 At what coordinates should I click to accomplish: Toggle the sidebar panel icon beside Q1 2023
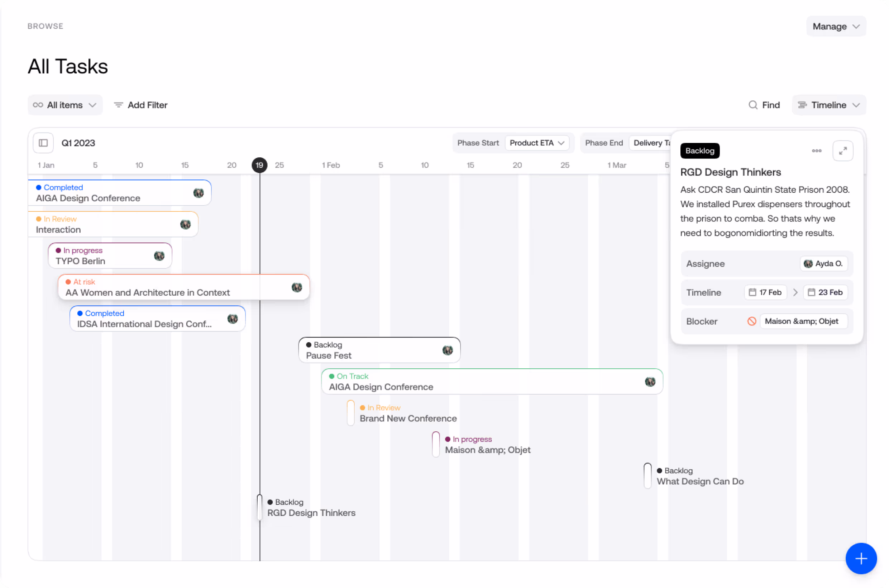click(43, 143)
